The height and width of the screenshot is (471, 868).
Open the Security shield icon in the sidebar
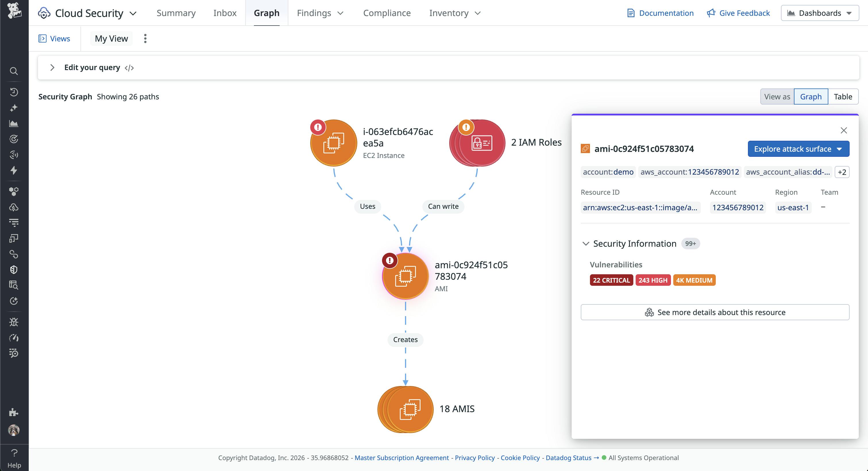coord(14,269)
